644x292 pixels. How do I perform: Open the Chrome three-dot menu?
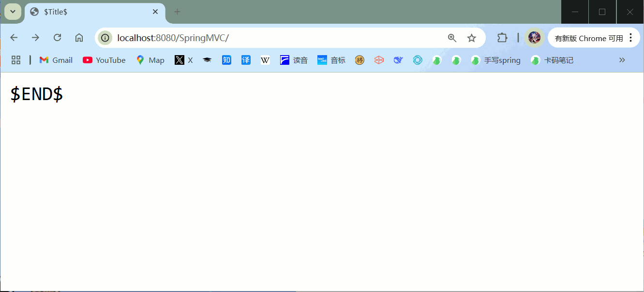(x=630, y=38)
